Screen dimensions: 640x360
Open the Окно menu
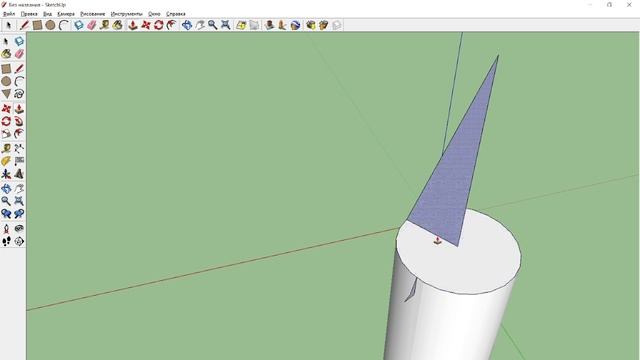[x=154, y=14]
